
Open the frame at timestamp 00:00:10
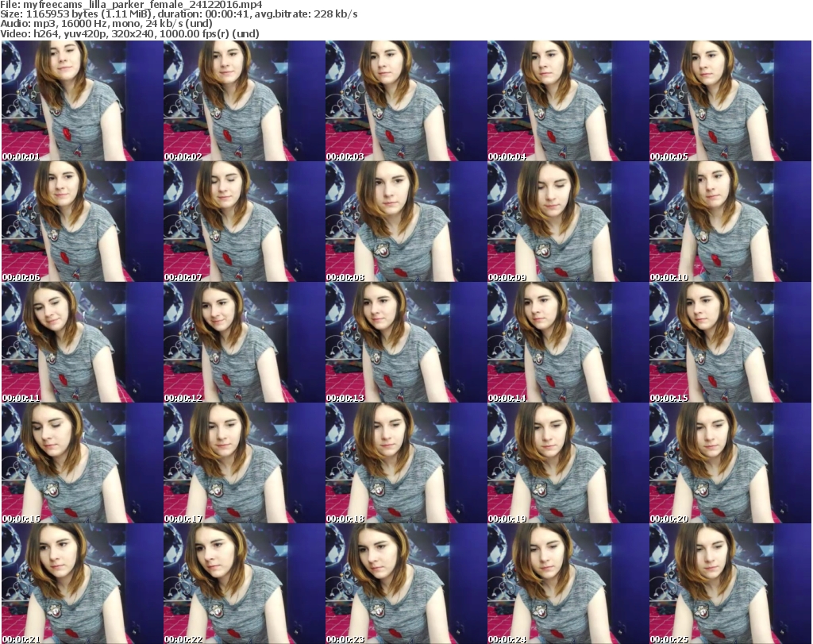(730, 222)
